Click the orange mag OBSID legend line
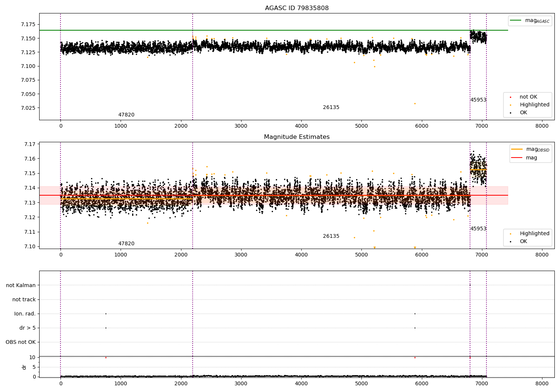The image size is (560, 392). click(517, 149)
